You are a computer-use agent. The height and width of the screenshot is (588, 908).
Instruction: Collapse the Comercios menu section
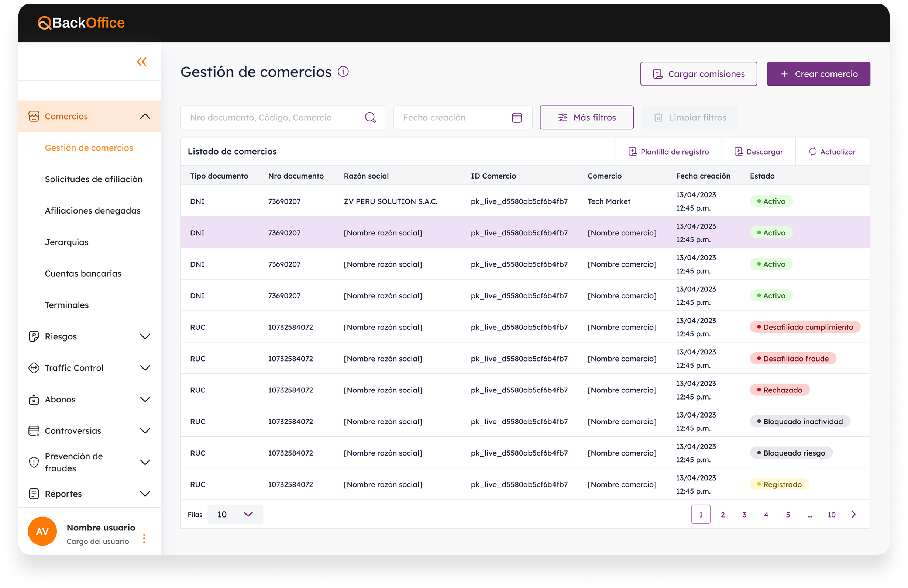[145, 116]
